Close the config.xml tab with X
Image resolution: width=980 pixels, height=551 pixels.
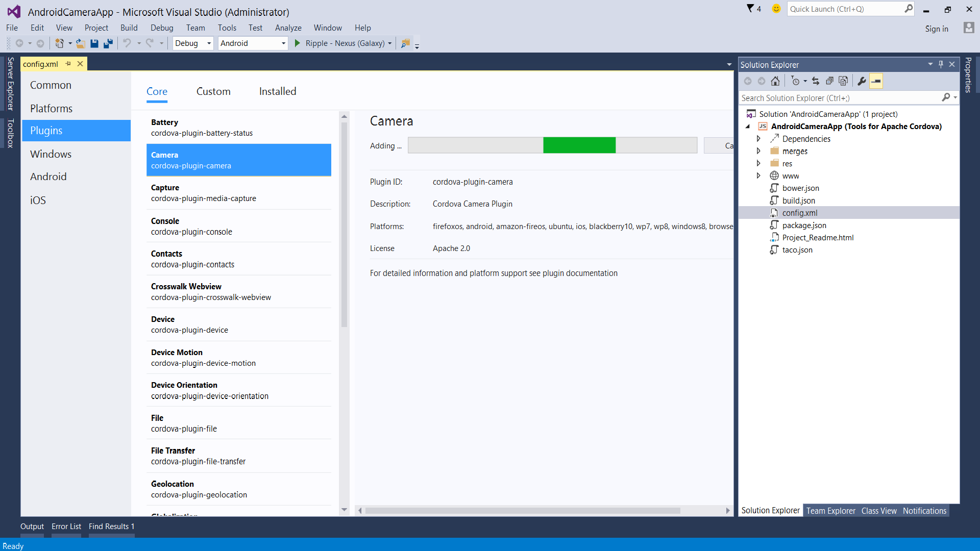point(80,64)
